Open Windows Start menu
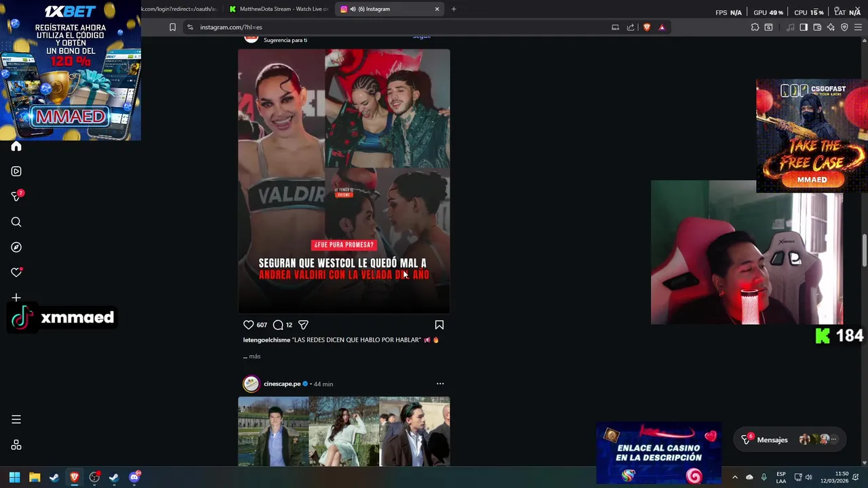Image resolution: width=868 pixels, height=488 pixels. pyautogui.click(x=14, y=477)
